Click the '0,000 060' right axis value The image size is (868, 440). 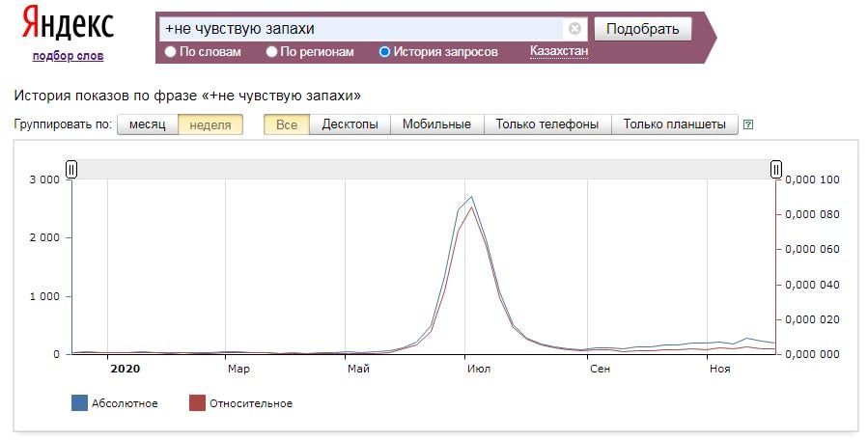[x=812, y=249]
